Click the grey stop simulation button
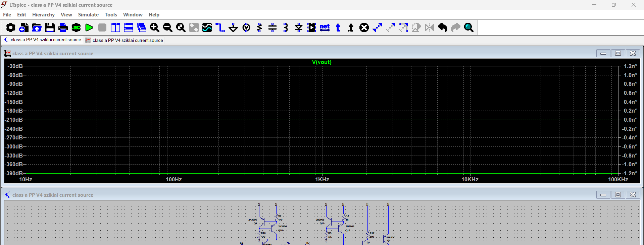Viewport: 644px width, 245px height. coord(102,27)
